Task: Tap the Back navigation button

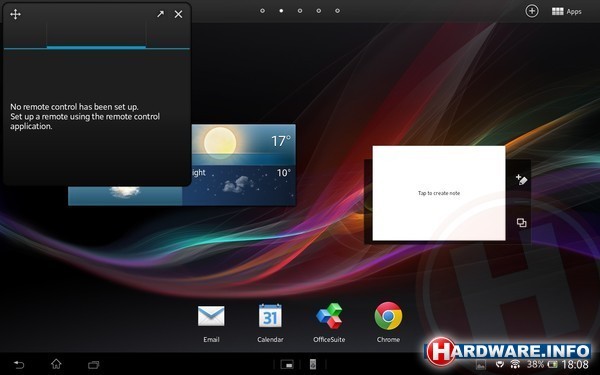Action: 19,364
